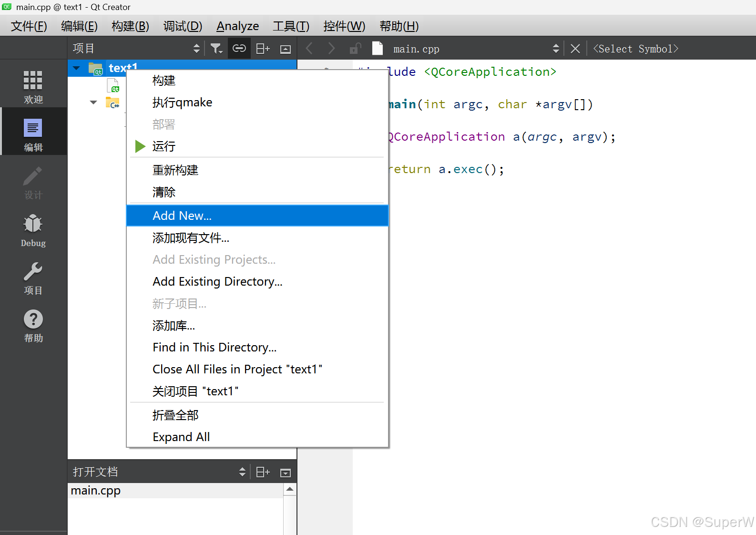Choose 折叠全部 from the context menu
This screenshot has height=535, width=756.
(257, 415)
